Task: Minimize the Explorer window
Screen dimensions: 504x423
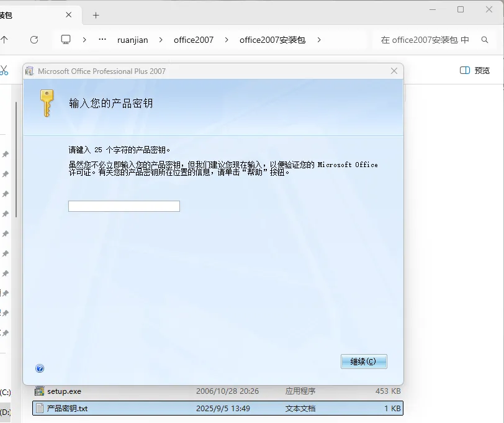Action: (x=433, y=10)
